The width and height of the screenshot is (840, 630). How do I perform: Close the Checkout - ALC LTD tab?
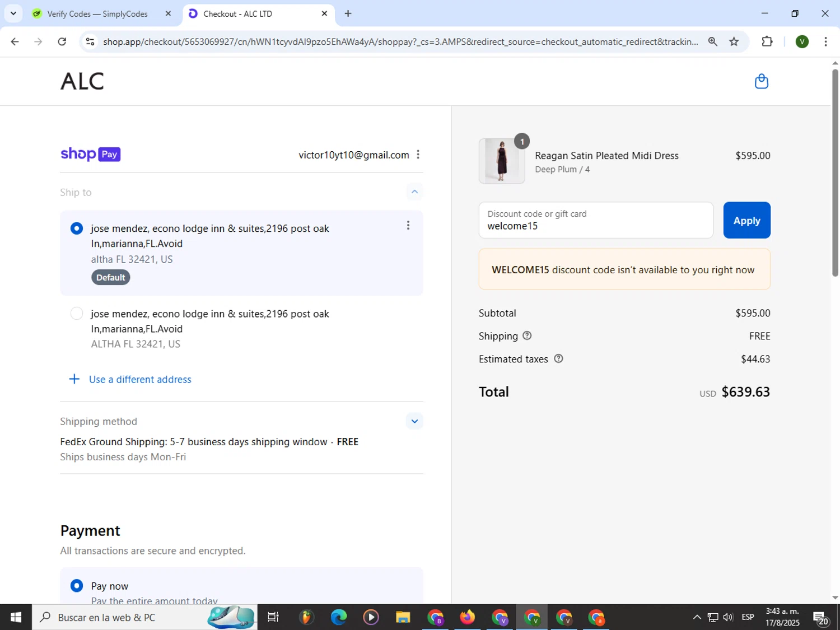[x=324, y=13]
